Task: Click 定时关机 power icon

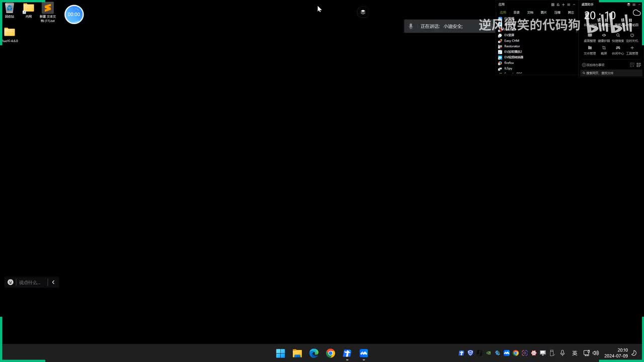Action: [x=632, y=35]
